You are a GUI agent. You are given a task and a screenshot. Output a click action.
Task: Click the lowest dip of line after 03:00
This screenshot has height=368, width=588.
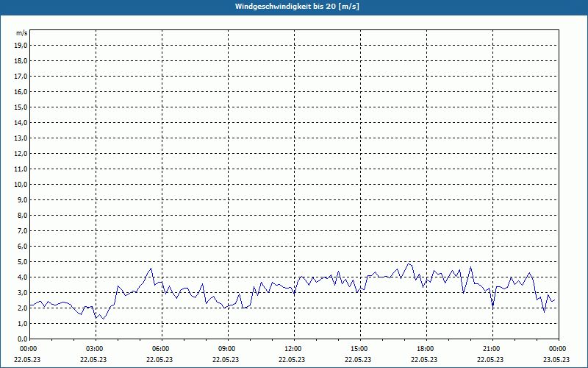pos(104,319)
